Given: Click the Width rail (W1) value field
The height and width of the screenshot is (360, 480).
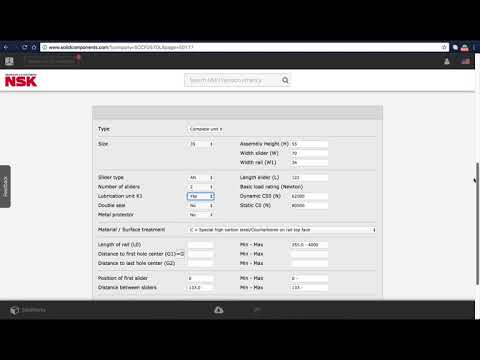Looking at the screenshot, I should click(309, 163).
